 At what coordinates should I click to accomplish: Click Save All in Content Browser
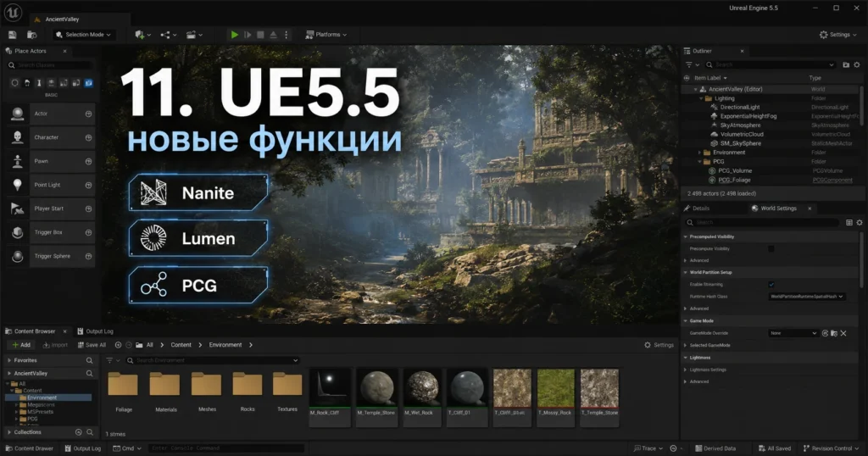pyautogui.click(x=92, y=345)
